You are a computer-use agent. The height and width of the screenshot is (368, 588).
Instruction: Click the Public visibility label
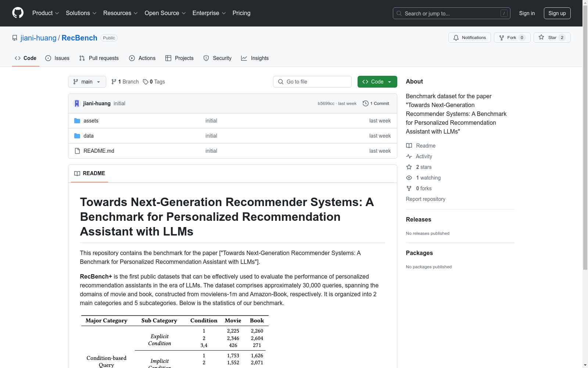click(x=109, y=38)
